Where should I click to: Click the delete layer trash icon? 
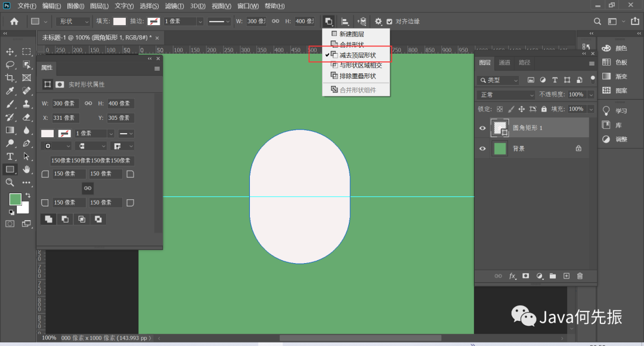(x=580, y=276)
